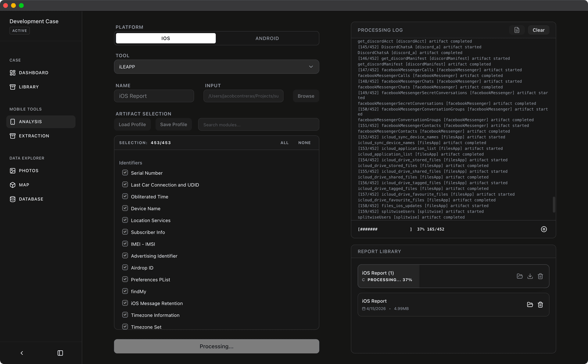Open the log file document icon
The width and height of the screenshot is (588, 364).
click(517, 30)
